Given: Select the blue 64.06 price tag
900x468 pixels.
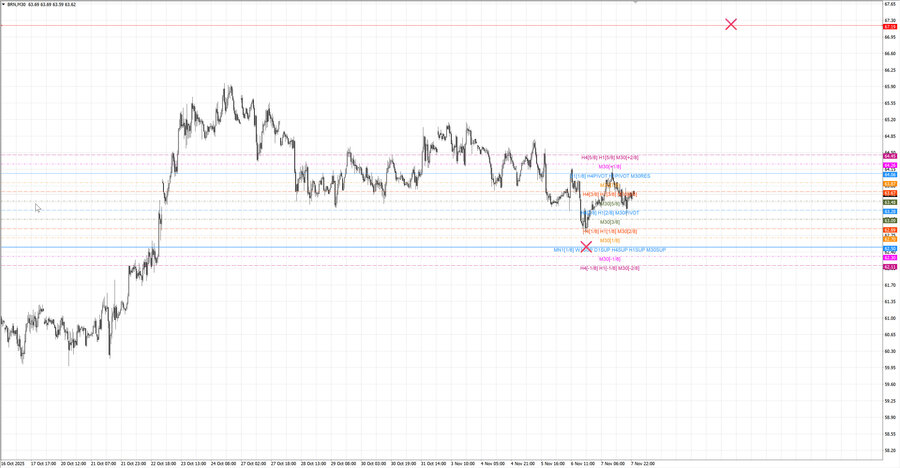Looking at the screenshot, I should coord(889,175).
